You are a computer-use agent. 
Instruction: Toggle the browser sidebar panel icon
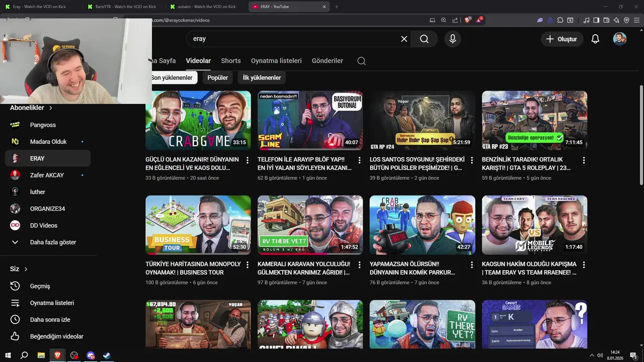click(x=596, y=20)
